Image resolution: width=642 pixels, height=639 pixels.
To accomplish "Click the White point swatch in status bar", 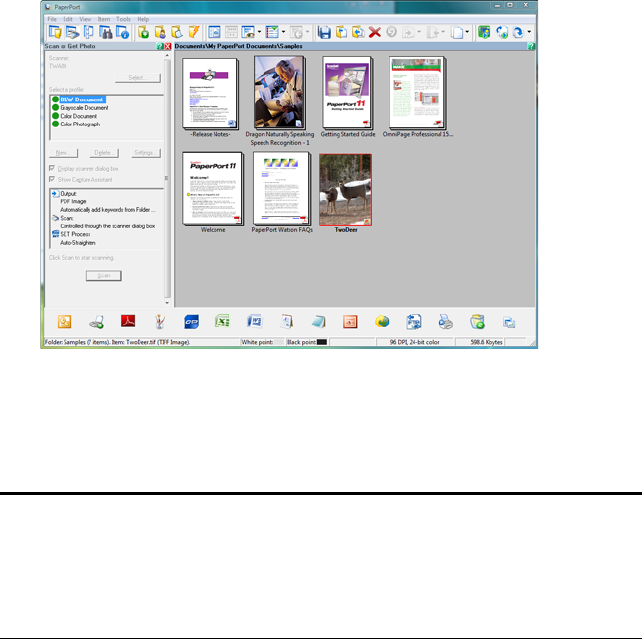I will [x=279, y=342].
